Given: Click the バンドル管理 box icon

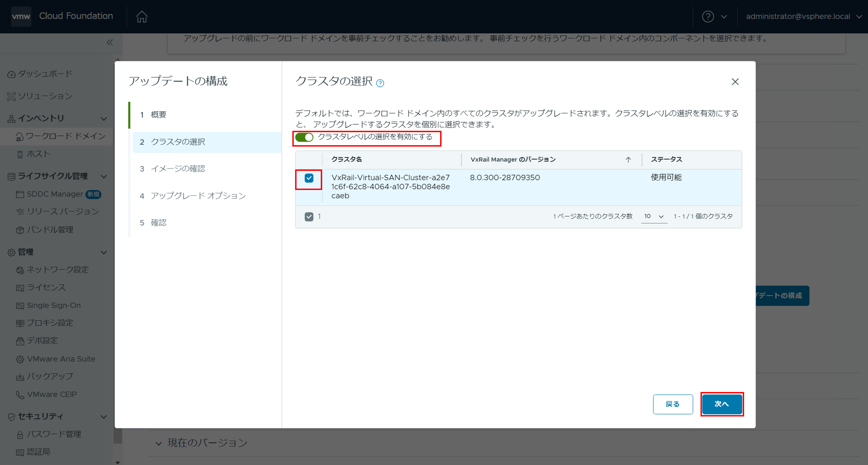Looking at the screenshot, I should click(20, 230).
